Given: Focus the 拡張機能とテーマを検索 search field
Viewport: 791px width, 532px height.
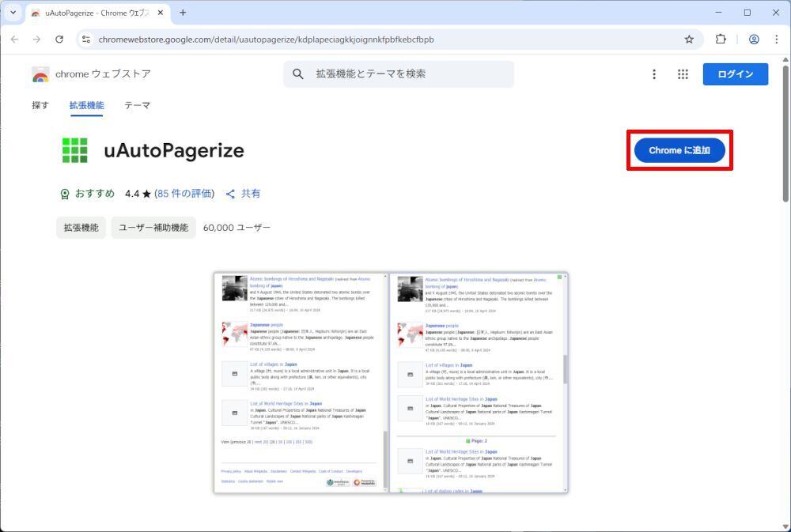Looking at the screenshot, I should point(399,74).
